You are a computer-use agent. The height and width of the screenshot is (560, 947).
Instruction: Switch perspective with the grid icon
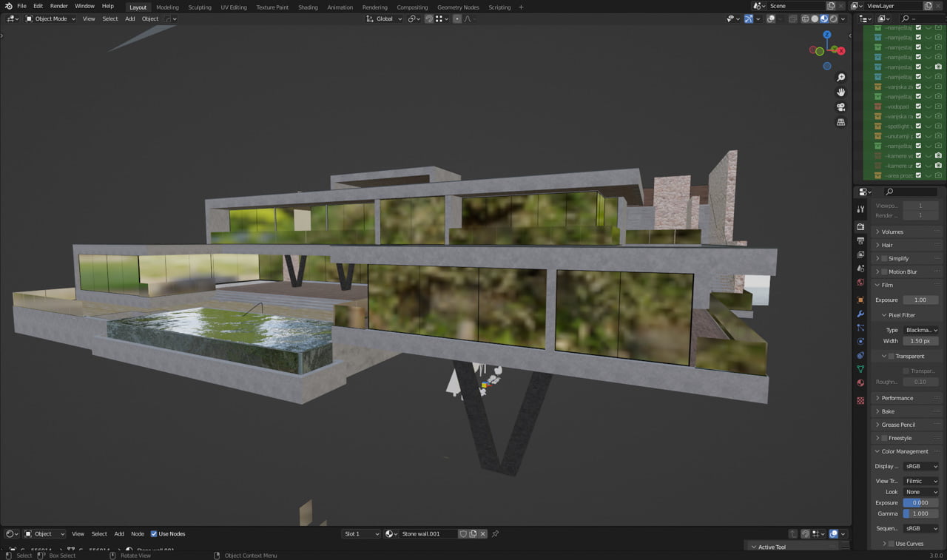[841, 122]
